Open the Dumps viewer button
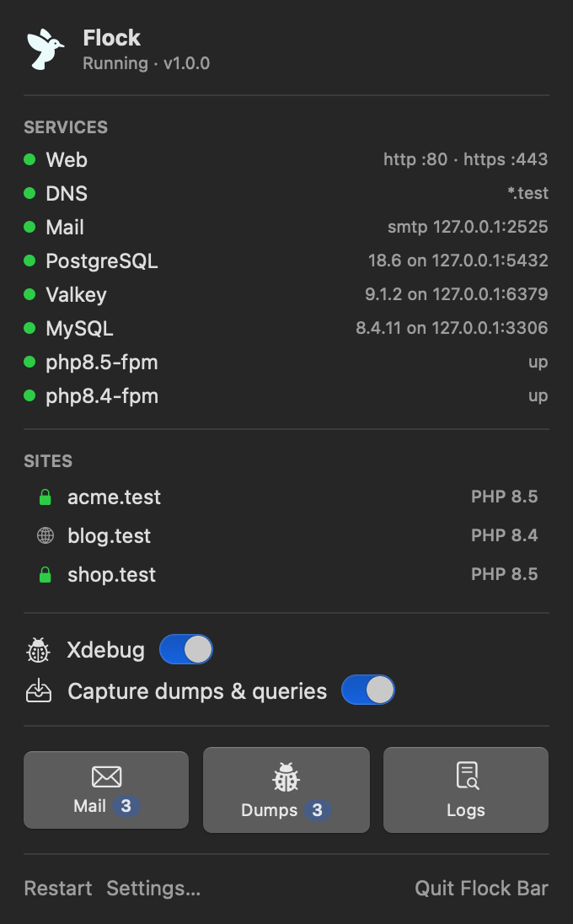The width and height of the screenshot is (573, 924). coord(286,790)
